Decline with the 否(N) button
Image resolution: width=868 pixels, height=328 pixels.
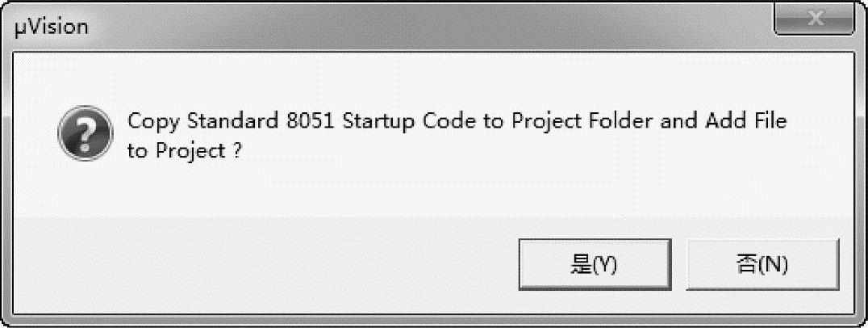pos(762,264)
